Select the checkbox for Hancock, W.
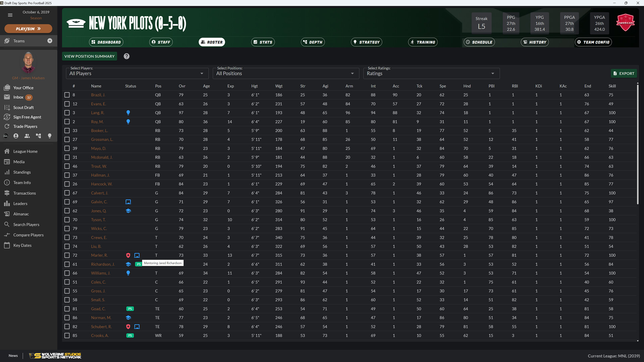Image resolution: width=644 pixels, height=362 pixels. point(67,184)
